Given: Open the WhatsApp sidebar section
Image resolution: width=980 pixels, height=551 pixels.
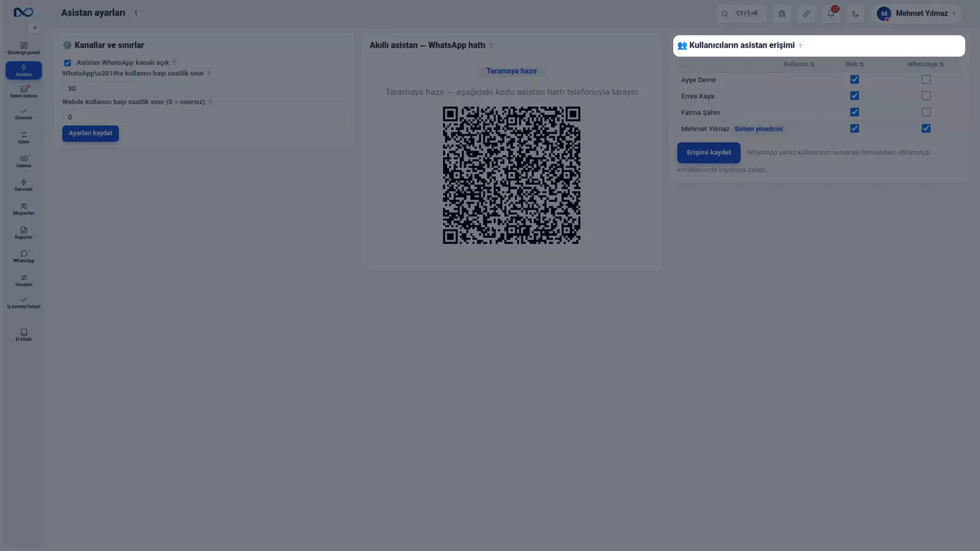Looking at the screenshot, I should 24,257.
